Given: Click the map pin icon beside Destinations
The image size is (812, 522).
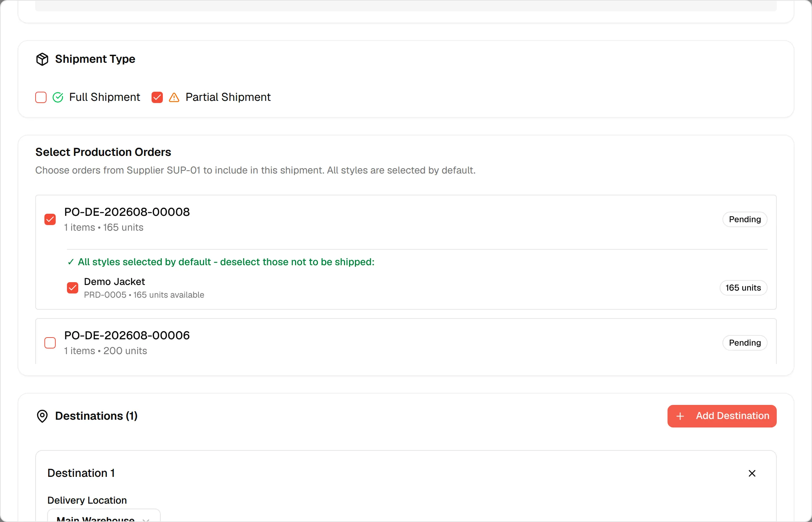Looking at the screenshot, I should pos(42,416).
